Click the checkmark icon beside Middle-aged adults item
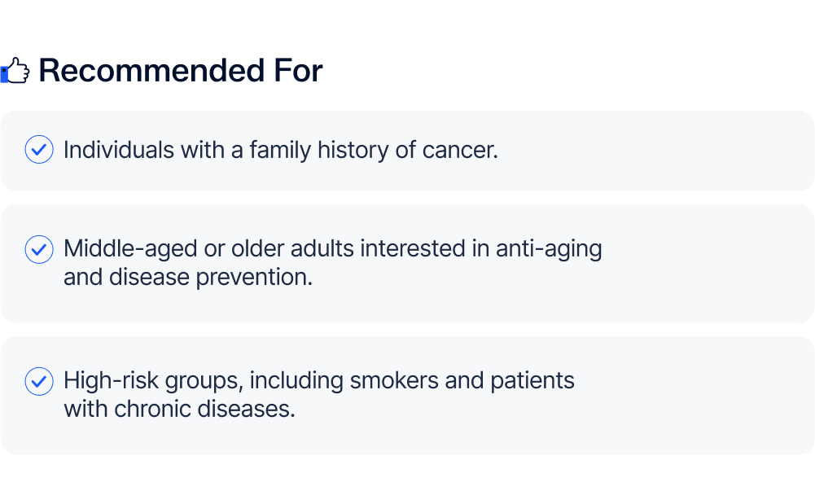 point(39,249)
